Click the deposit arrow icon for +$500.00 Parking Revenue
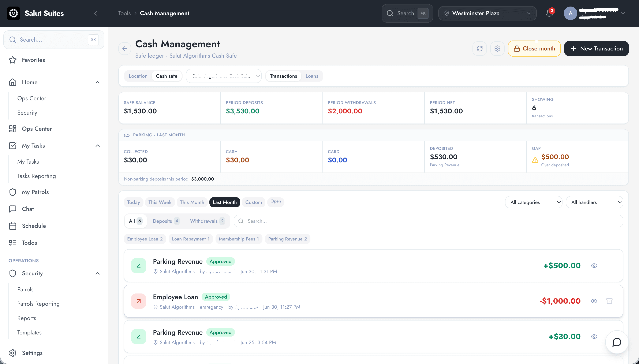The width and height of the screenshot is (639, 364). click(x=139, y=265)
